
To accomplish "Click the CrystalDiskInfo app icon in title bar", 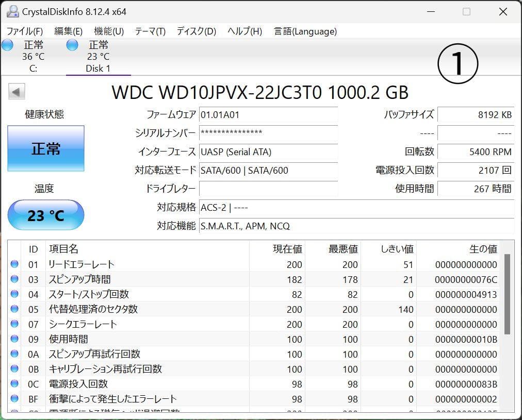I will pyautogui.click(x=13, y=12).
